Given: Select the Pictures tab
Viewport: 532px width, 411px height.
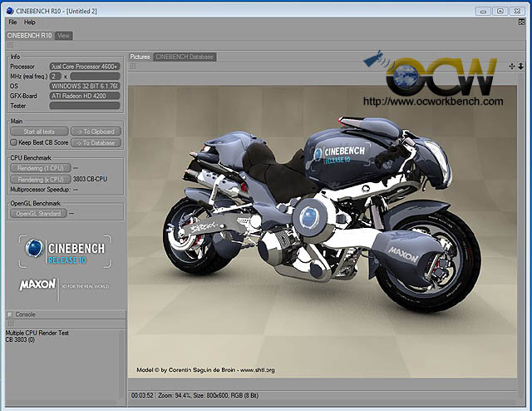Looking at the screenshot, I should tap(140, 57).
